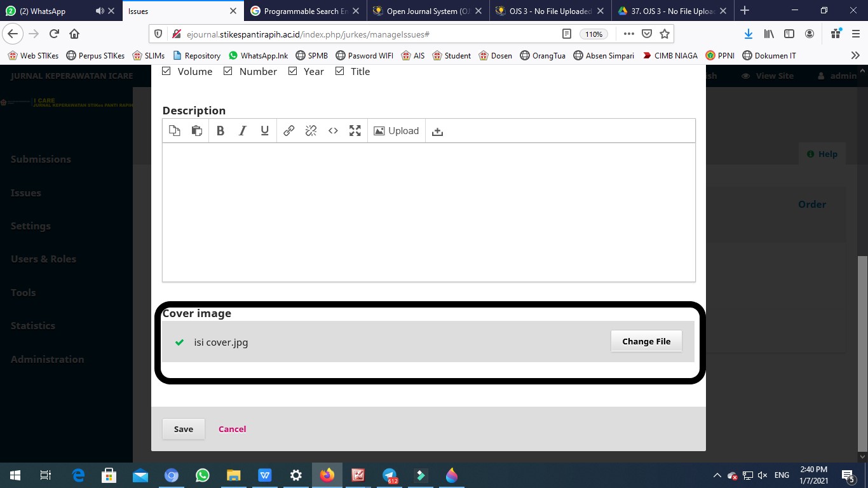Image resolution: width=868 pixels, height=488 pixels.
Task: Apply italic formatting in editor toolbar
Action: [x=242, y=131]
